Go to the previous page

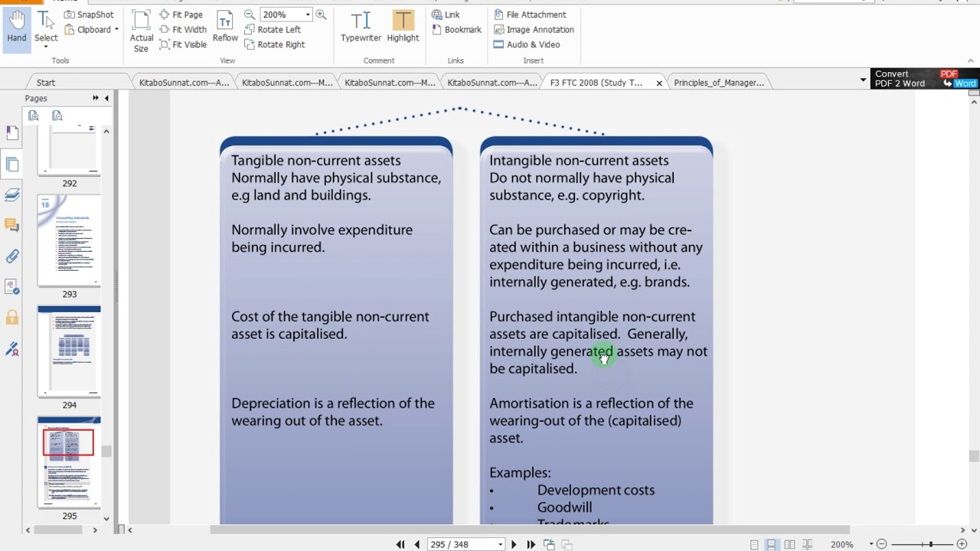[x=417, y=544]
